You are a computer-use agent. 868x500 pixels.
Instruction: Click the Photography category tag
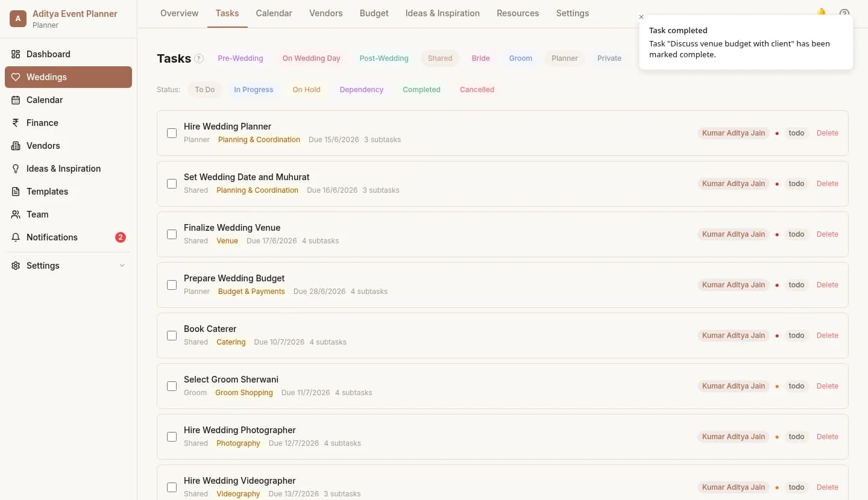238,443
